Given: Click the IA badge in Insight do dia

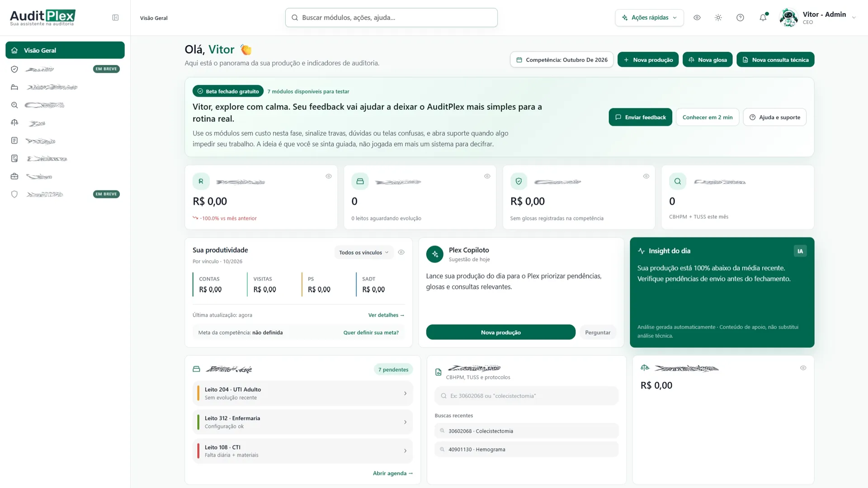Looking at the screenshot, I should pos(800,251).
